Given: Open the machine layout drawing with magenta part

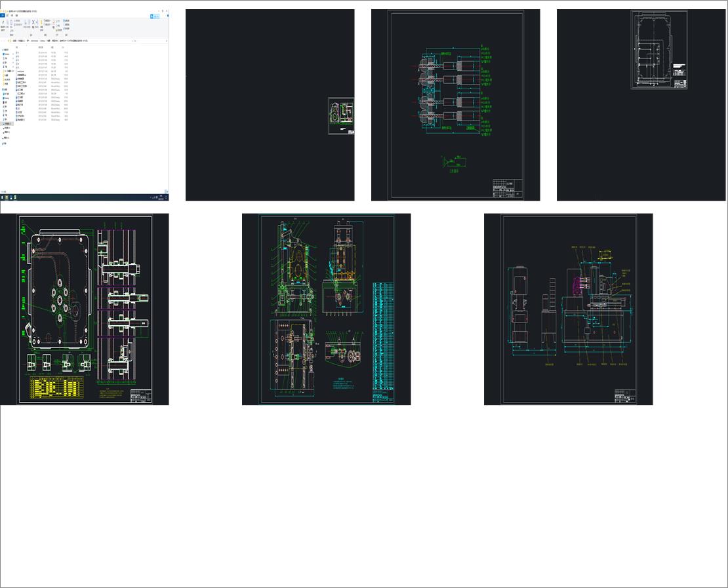Looking at the screenshot, I should 568,309.
